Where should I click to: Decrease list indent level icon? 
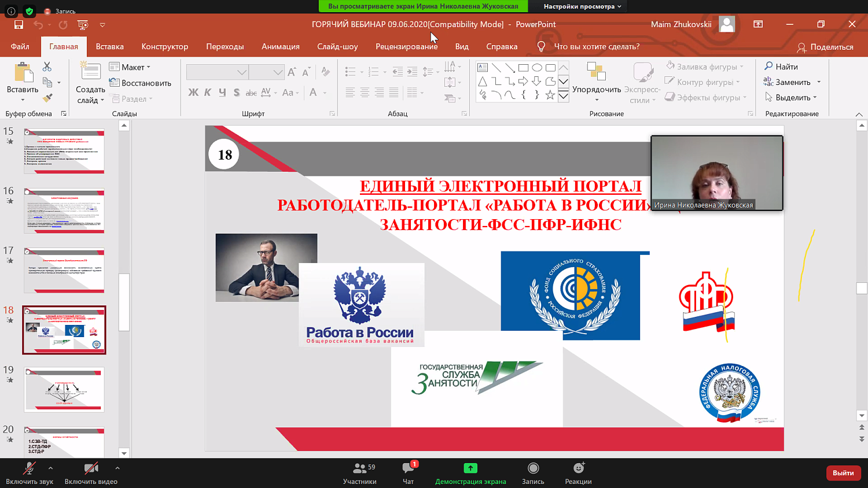[x=398, y=72]
